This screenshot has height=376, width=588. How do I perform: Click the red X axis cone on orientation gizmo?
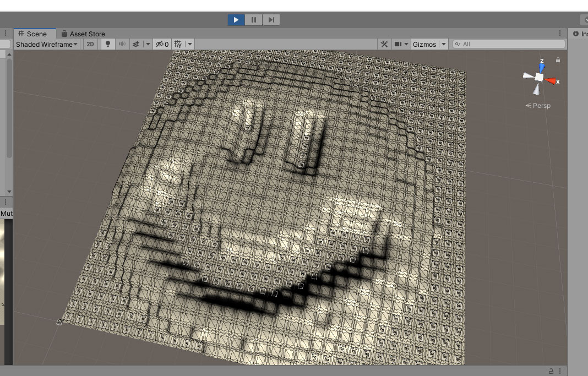click(x=551, y=80)
